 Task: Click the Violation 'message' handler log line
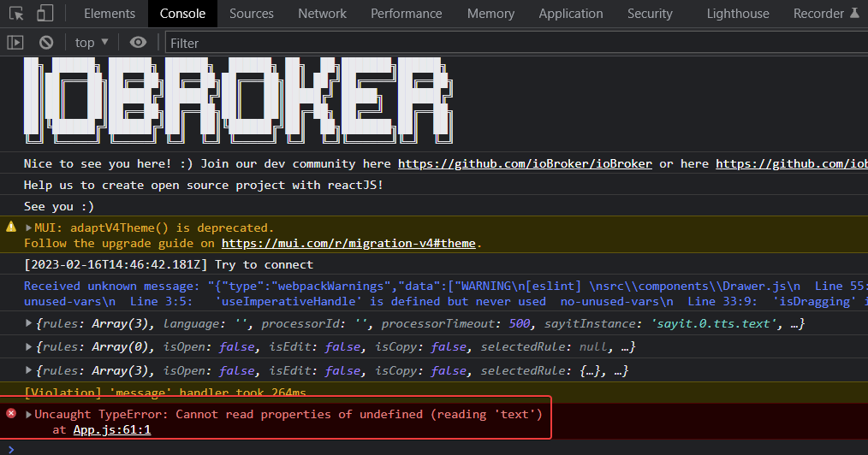coord(165,392)
